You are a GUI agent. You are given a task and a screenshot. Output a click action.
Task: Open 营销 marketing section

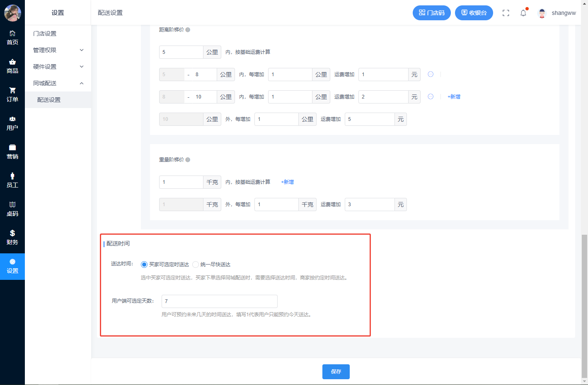tap(12, 152)
